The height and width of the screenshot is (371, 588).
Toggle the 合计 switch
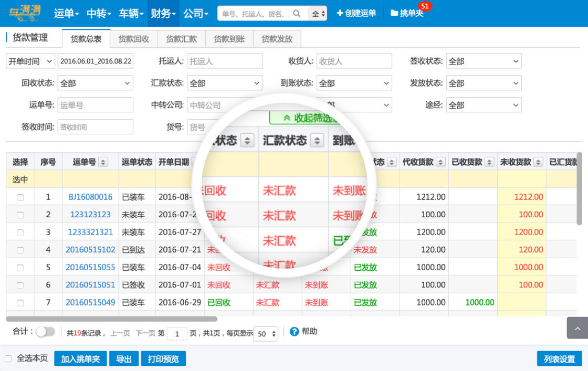[x=45, y=332]
